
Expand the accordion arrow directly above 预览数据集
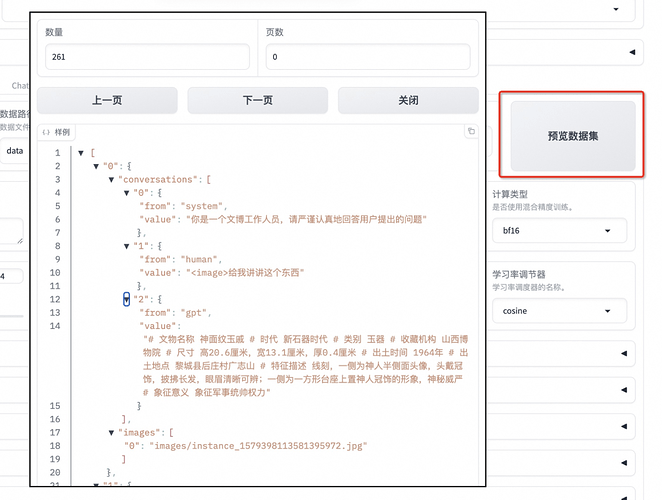point(632,51)
